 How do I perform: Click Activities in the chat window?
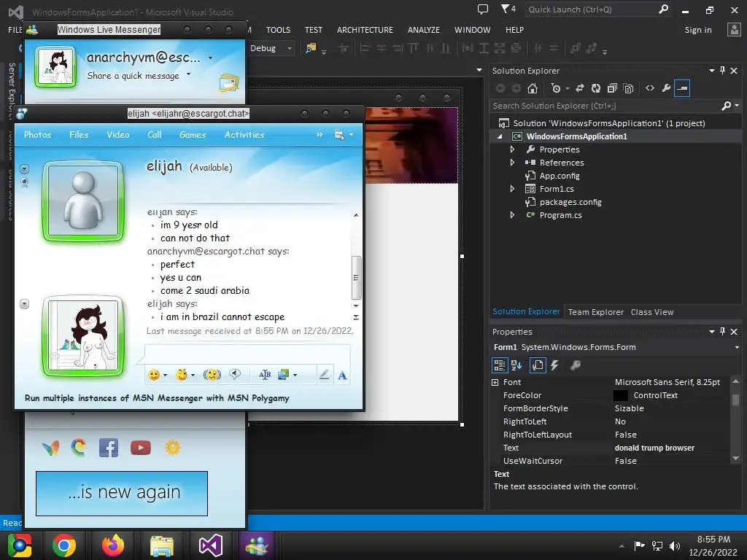(244, 135)
